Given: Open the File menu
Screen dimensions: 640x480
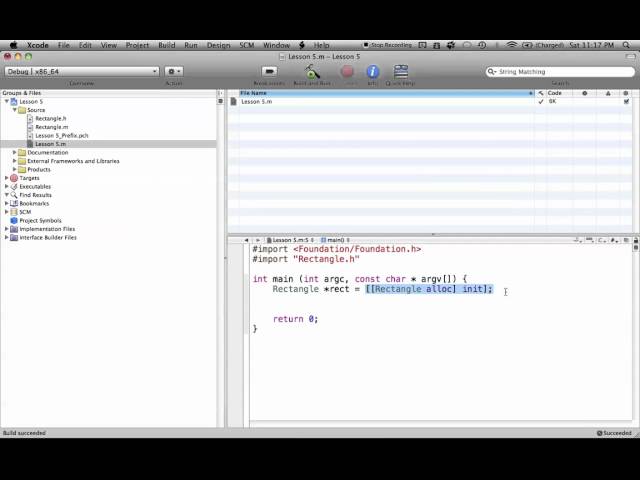Looking at the screenshot, I should pyautogui.click(x=64, y=45).
